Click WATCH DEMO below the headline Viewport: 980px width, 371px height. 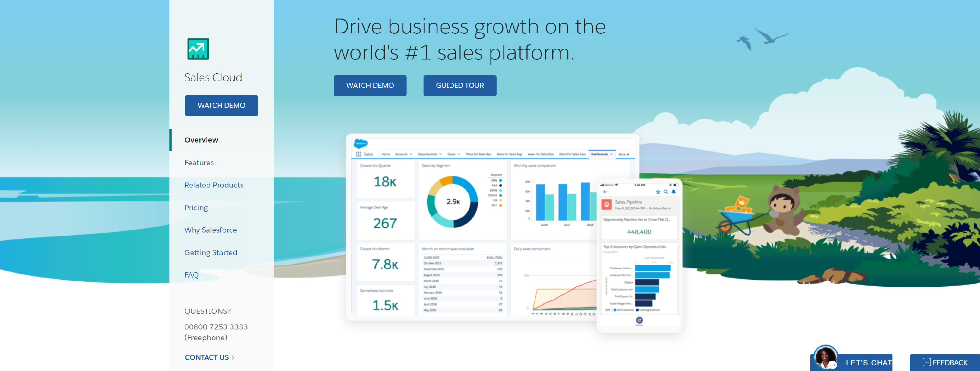370,86
